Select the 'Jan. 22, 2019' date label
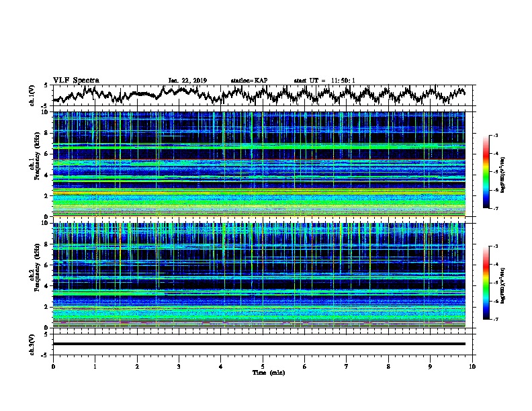Viewport: 532px width, 411px height. pos(187,81)
